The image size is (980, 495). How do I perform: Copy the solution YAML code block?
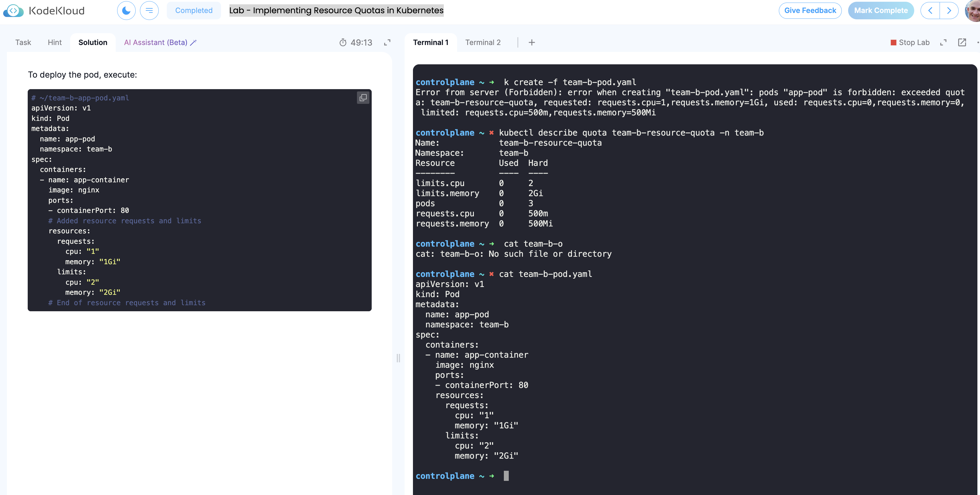coord(363,98)
